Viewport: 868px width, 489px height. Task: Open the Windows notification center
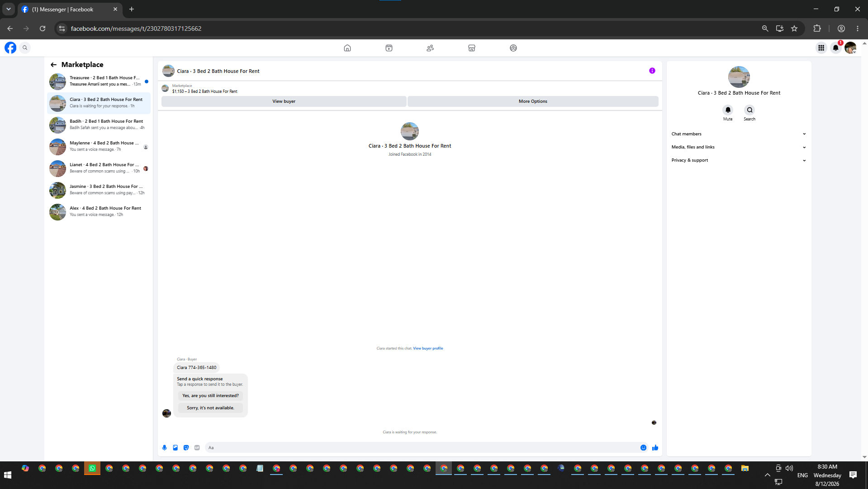(853, 475)
